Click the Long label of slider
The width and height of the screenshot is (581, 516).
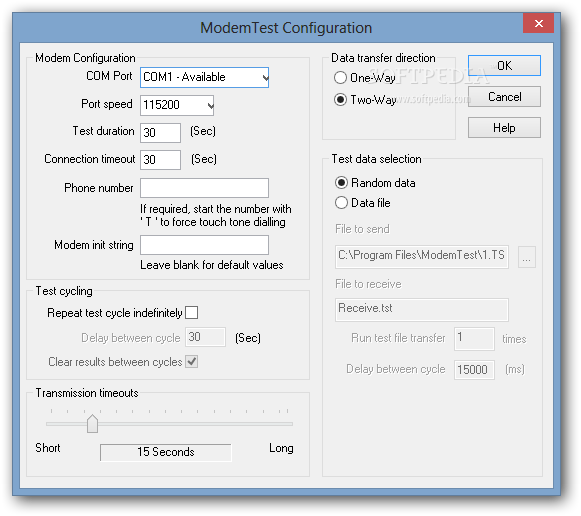pyautogui.click(x=281, y=448)
